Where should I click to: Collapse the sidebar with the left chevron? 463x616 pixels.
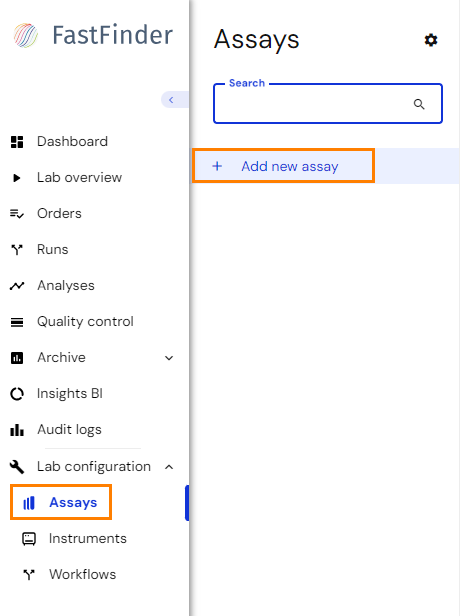[x=171, y=100]
